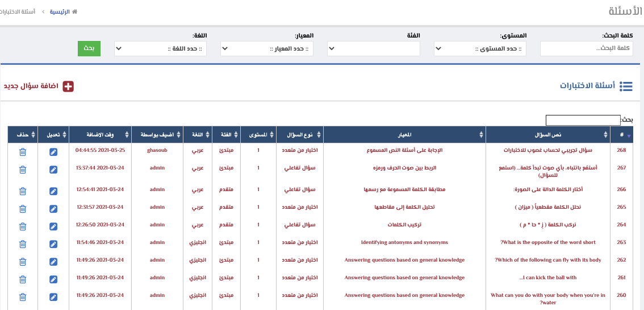The height and width of the screenshot is (310, 644).
Task: Edit question row 262
Action: click(53, 262)
